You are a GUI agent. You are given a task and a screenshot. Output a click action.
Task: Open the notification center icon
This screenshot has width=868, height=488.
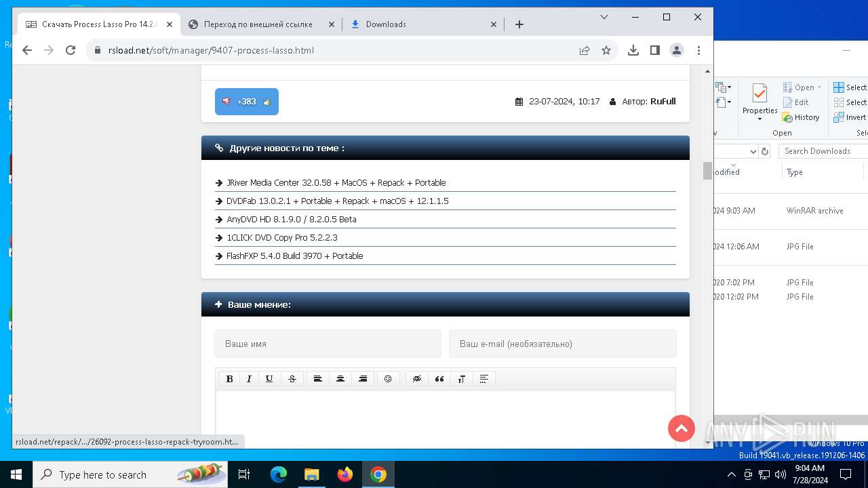point(846,474)
